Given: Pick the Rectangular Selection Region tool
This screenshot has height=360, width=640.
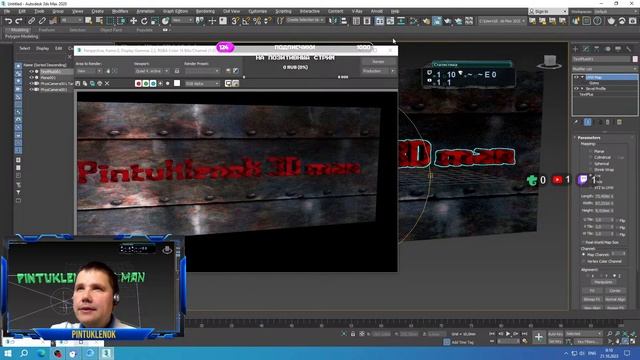Looking at the screenshot, I should (x=110, y=21).
